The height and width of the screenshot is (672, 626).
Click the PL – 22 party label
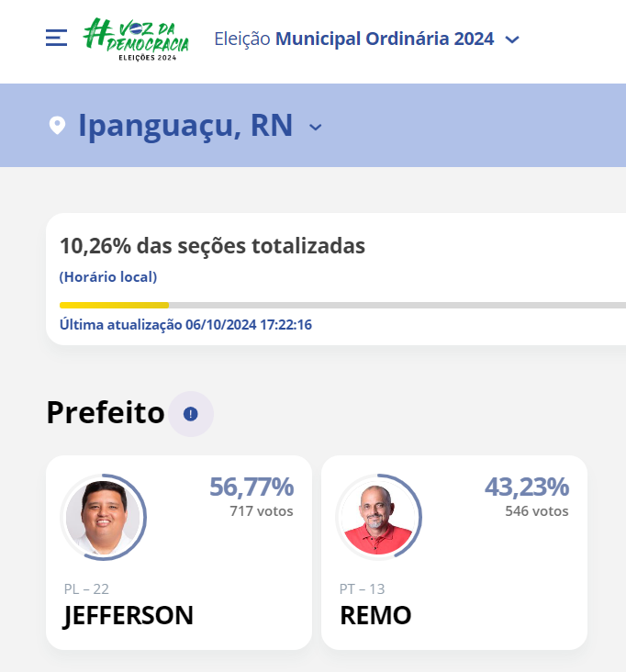click(86, 588)
